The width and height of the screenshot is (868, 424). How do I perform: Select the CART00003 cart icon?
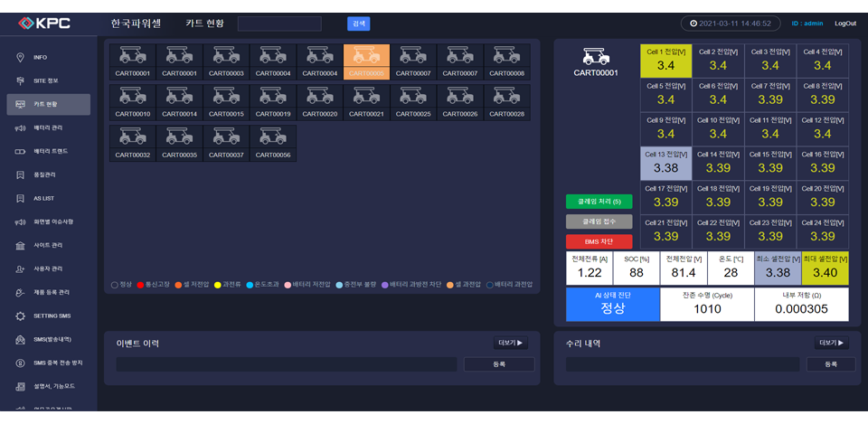click(226, 56)
